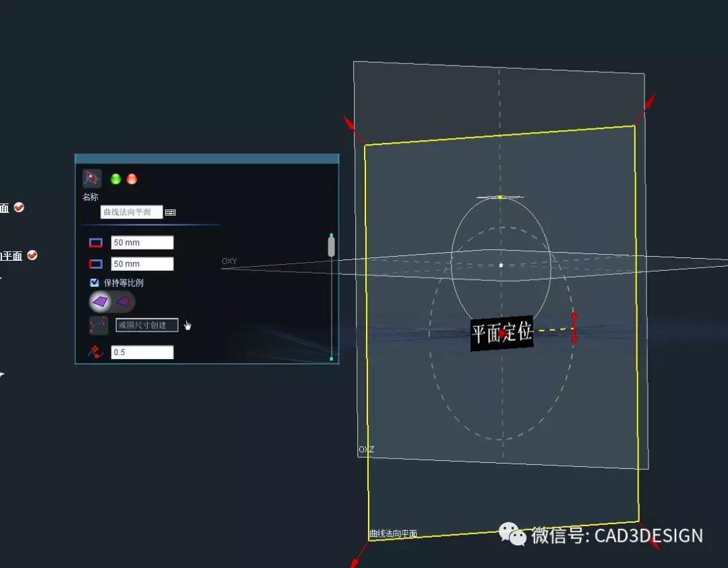Screen dimensions: 728x568
Task: Click the upper red checkmark in left panel
Action: click(x=19, y=208)
